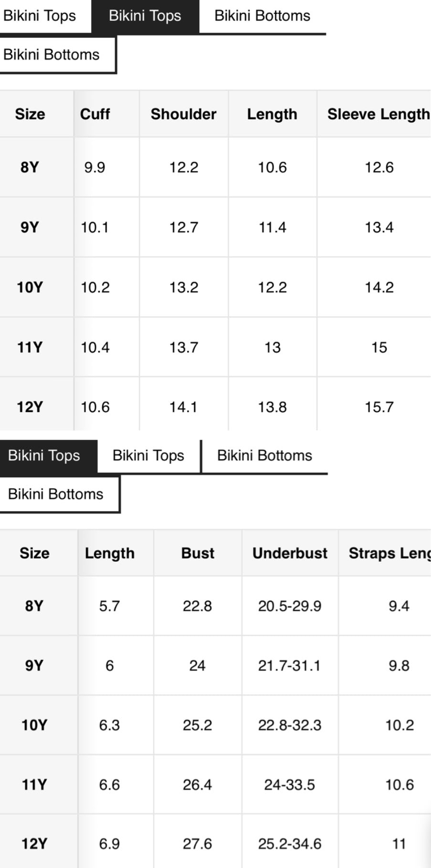Open the unselected Bikini Tops tab in the lower tab group
Viewport: 431px width, 868px height.
click(148, 455)
